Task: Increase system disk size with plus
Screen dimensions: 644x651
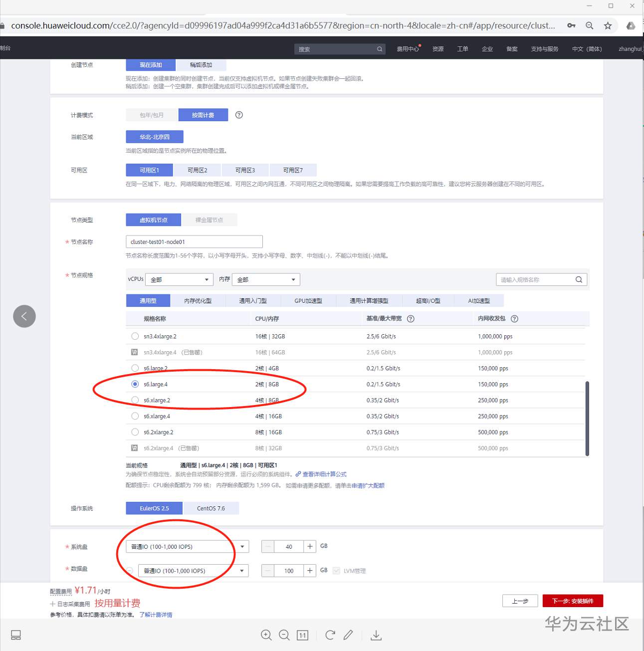Action: coord(310,547)
